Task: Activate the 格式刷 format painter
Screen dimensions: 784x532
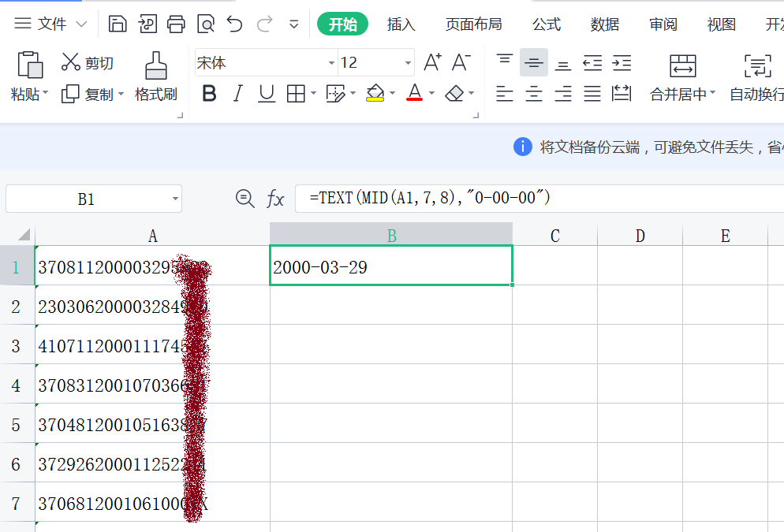Action: (156, 76)
